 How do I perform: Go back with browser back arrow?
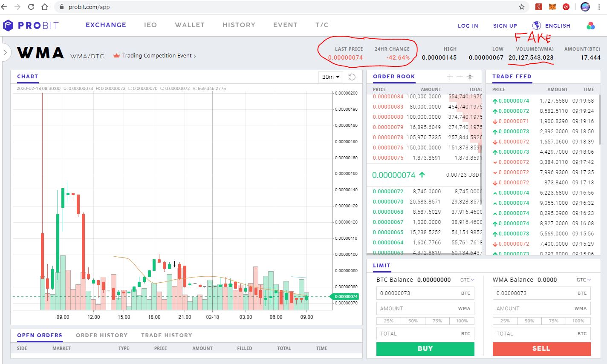[x=5, y=7]
